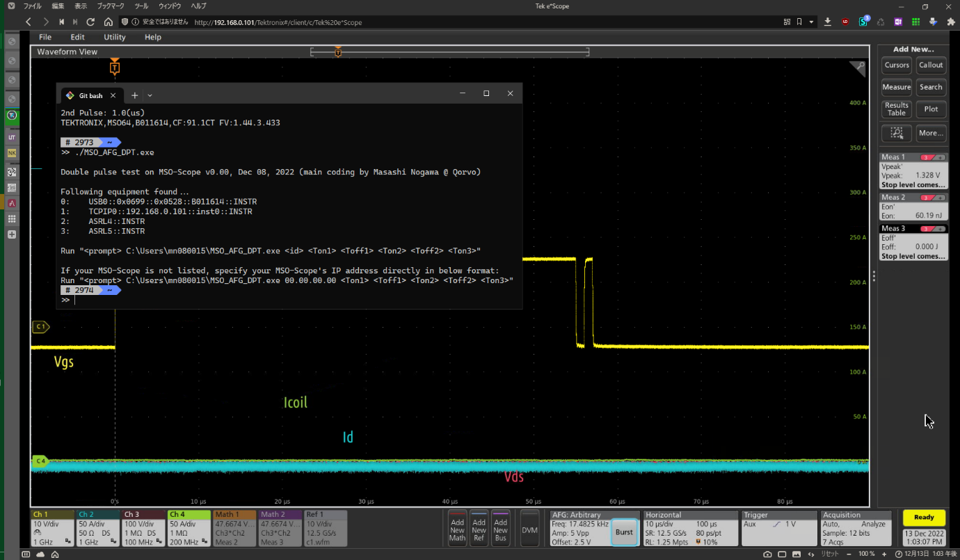Expand the More... options in Add New panel
Screen dimensions: 960x560
coord(931,133)
